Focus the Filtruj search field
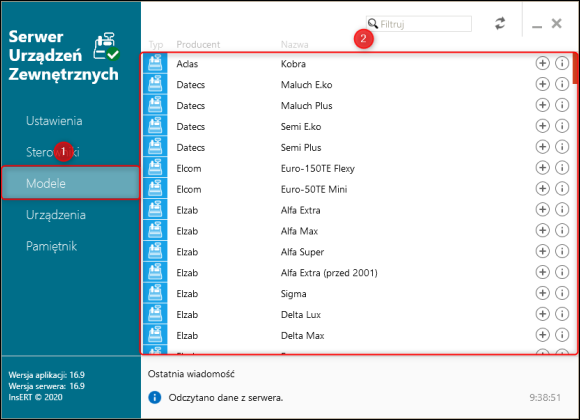 pyautogui.click(x=419, y=24)
